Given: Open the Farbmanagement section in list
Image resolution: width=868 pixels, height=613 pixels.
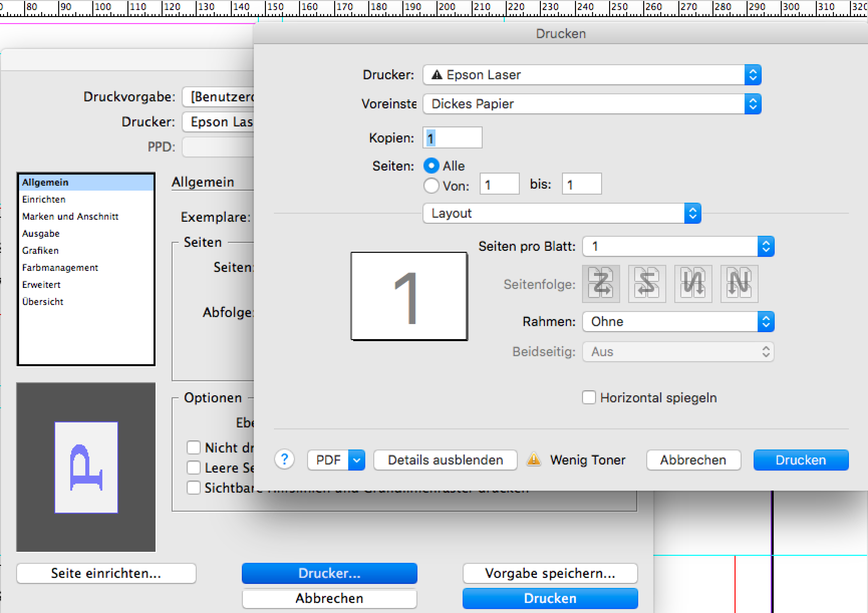Looking at the screenshot, I should (x=60, y=268).
